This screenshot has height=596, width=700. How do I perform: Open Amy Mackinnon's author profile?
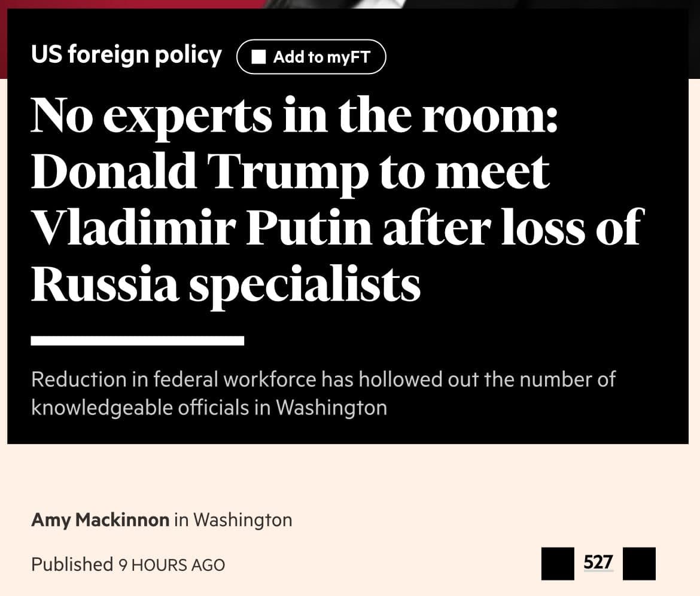(x=100, y=519)
